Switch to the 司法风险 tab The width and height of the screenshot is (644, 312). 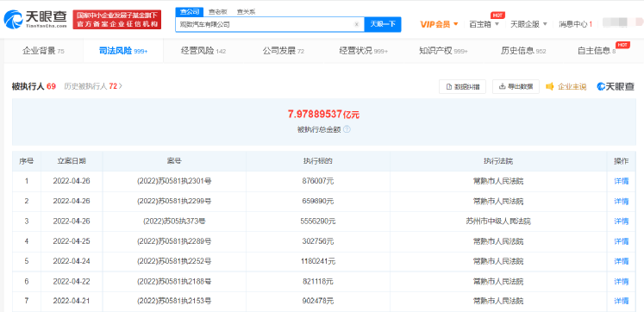[x=123, y=51]
